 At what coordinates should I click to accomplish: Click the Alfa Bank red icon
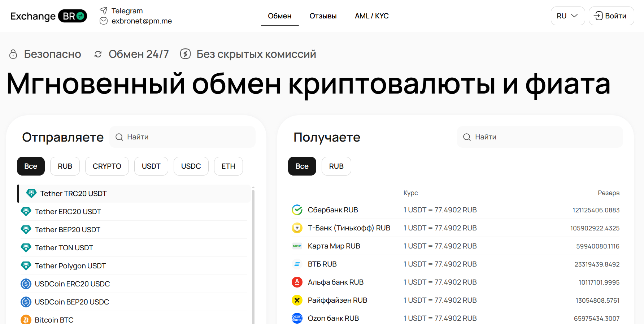297,282
